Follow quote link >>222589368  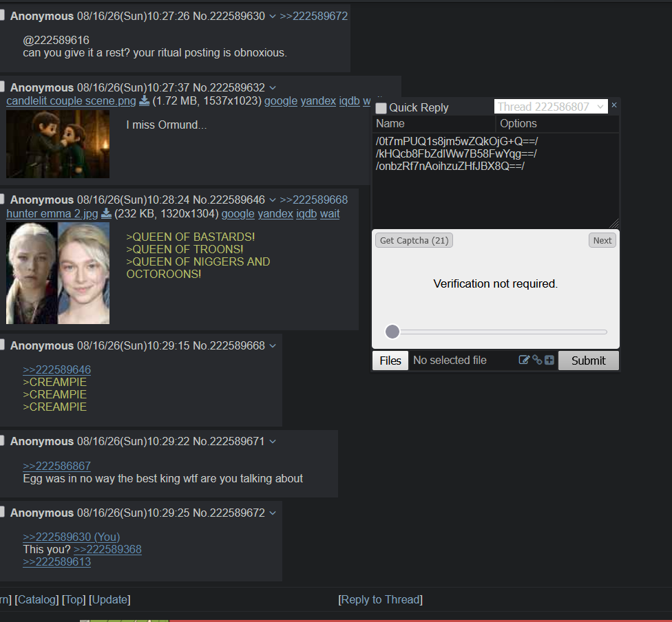(x=107, y=549)
